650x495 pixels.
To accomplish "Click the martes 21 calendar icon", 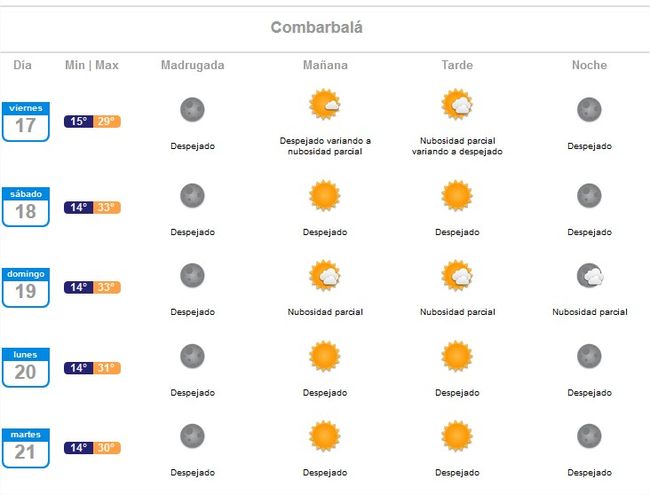I will pyautogui.click(x=26, y=448).
